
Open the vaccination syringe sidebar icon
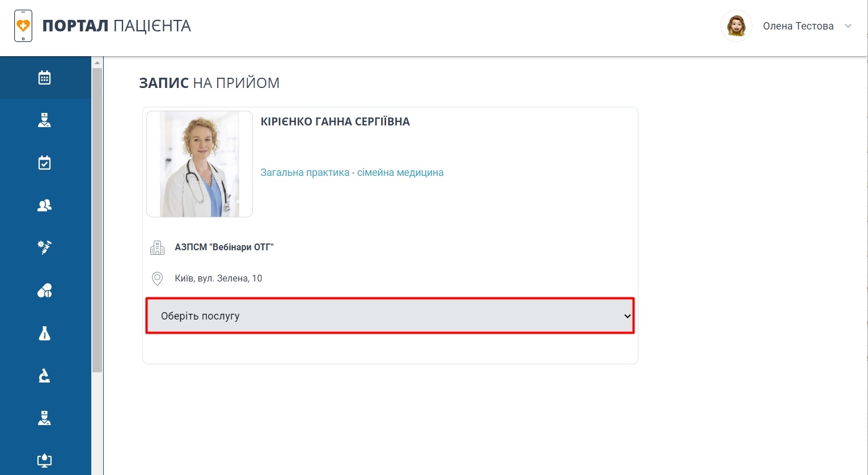(x=44, y=247)
